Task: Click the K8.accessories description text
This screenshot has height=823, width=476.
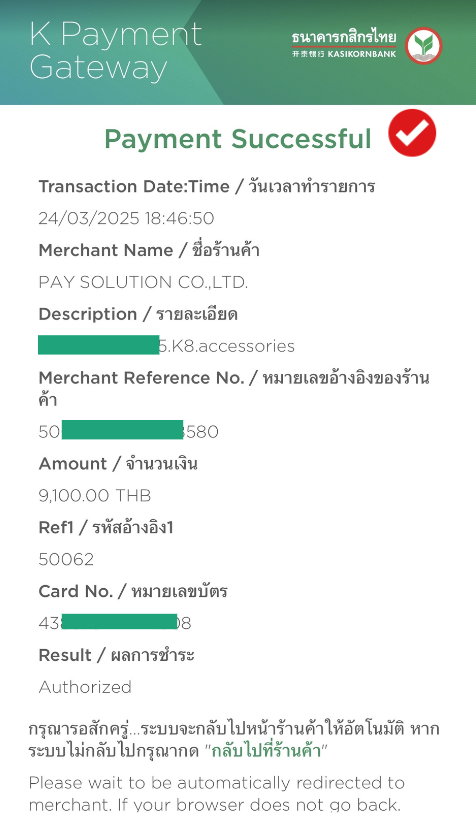Action: pyautogui.click(x=227, y=346)
